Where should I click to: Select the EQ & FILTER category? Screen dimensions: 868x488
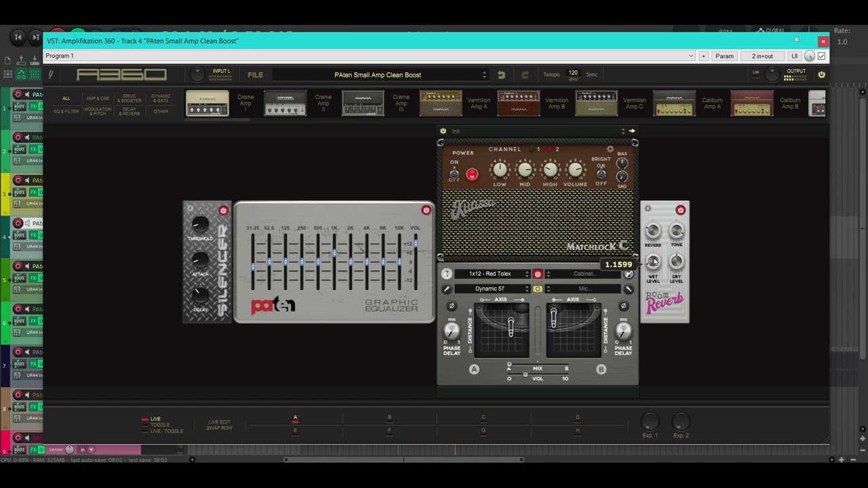[x=66, y=111]
